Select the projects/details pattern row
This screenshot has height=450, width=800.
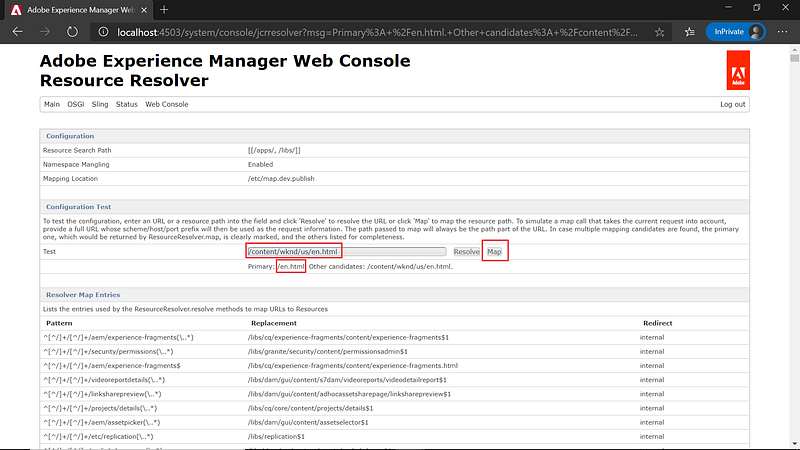394,408
